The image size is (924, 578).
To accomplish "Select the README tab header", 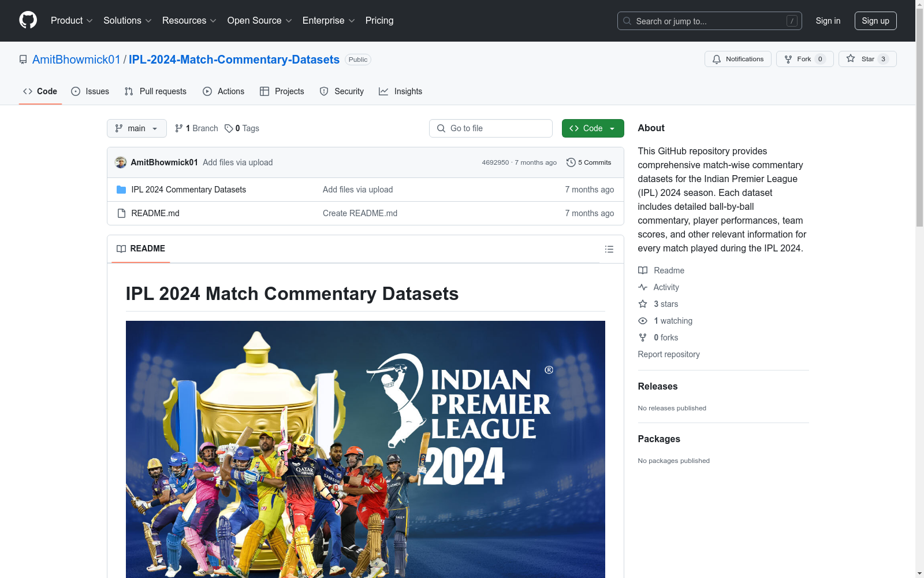I will tap(141, 249).
